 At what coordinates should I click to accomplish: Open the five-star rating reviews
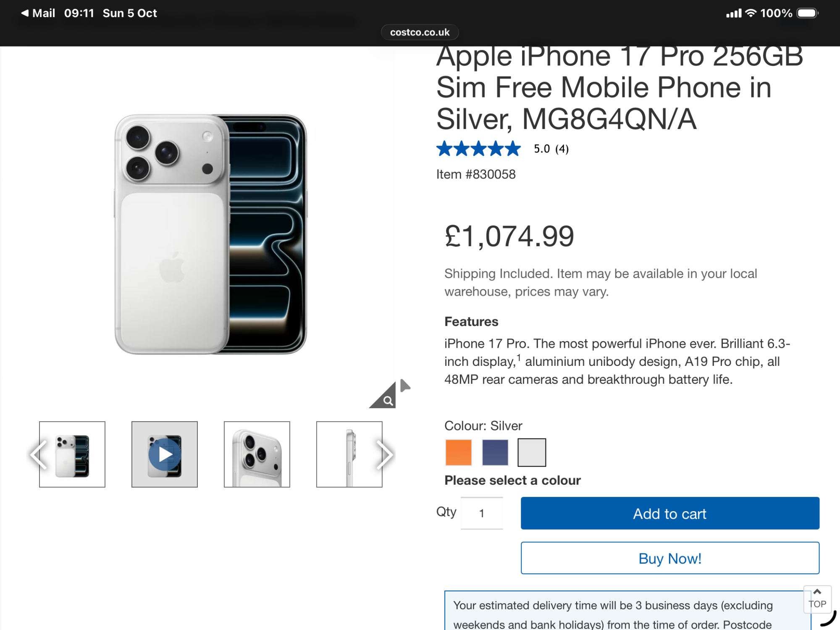click(x=478, y=149)
